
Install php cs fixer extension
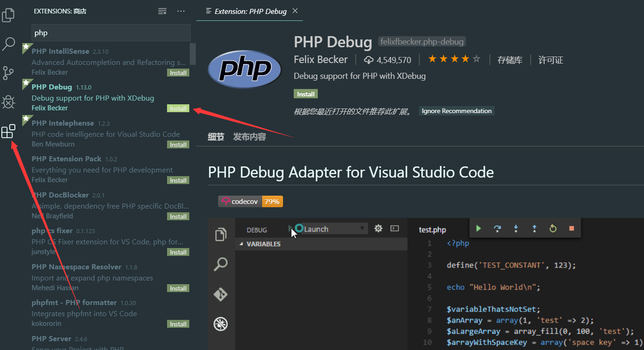[x=178, y=252]
